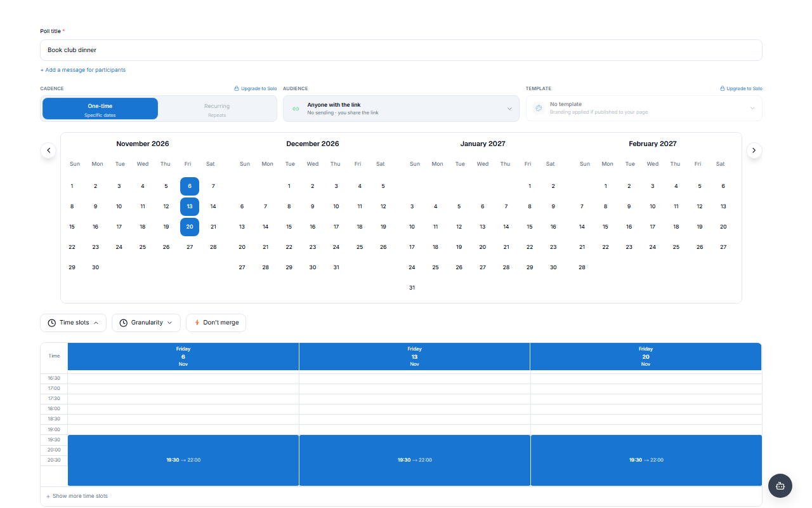Click the December 2026 month heading
This screenshot has width=812, height=508.
pyautogui.click(x=313, y=144)
